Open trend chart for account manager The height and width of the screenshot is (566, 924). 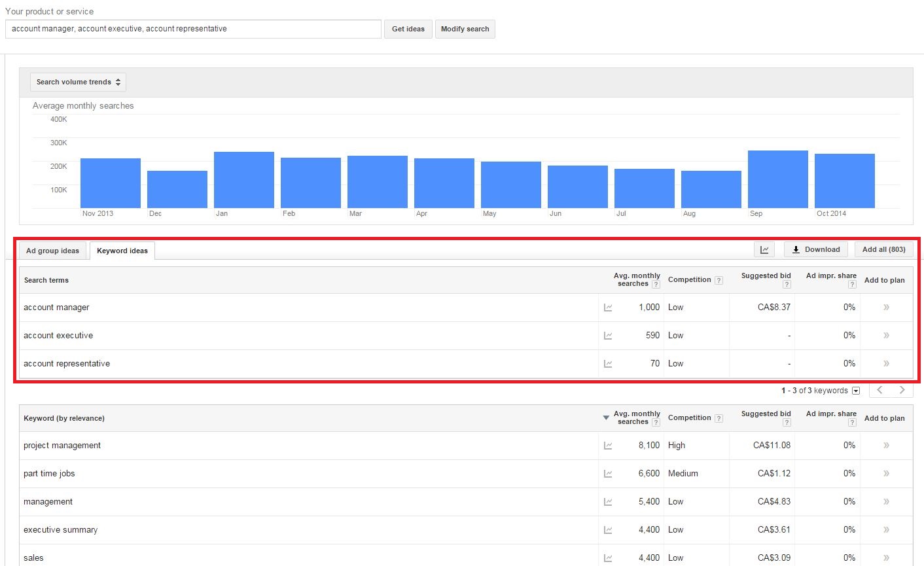[x=608, y=308]
